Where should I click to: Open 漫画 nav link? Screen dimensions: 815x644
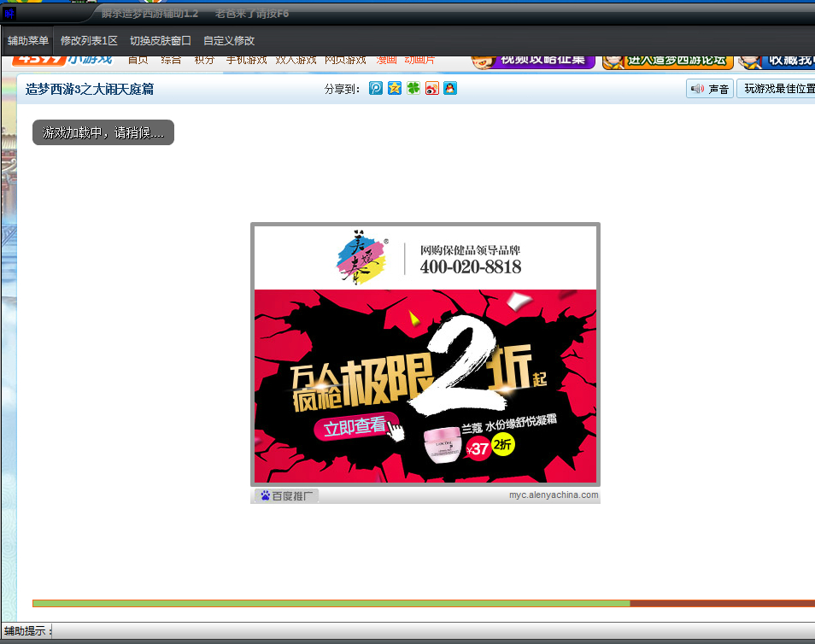[x=386, y=60]
